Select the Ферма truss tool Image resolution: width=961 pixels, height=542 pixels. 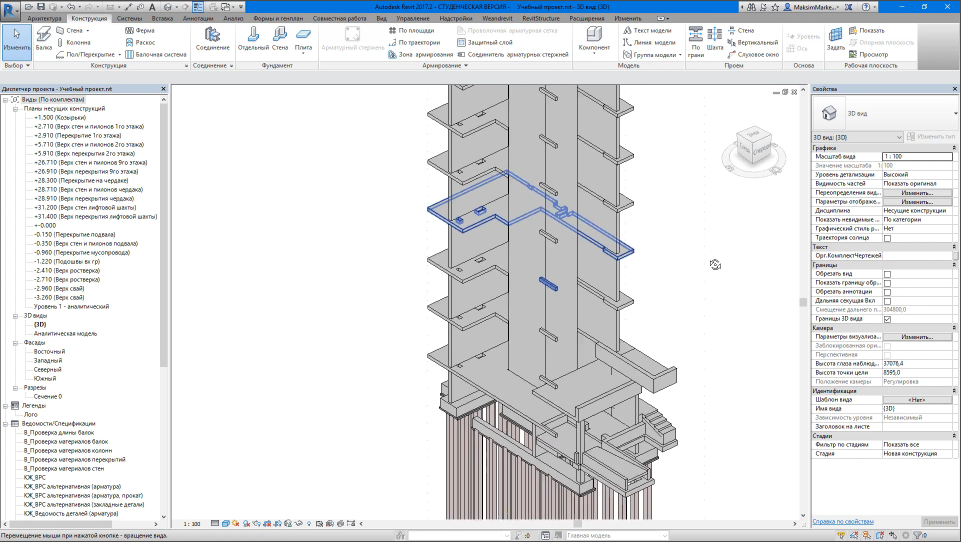138,30
